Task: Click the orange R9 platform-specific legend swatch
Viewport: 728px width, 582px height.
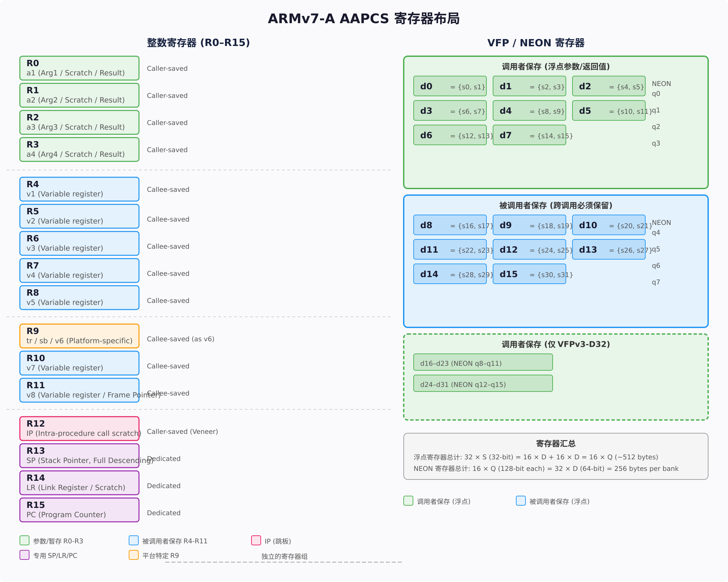Action: [x=134, y=555]
